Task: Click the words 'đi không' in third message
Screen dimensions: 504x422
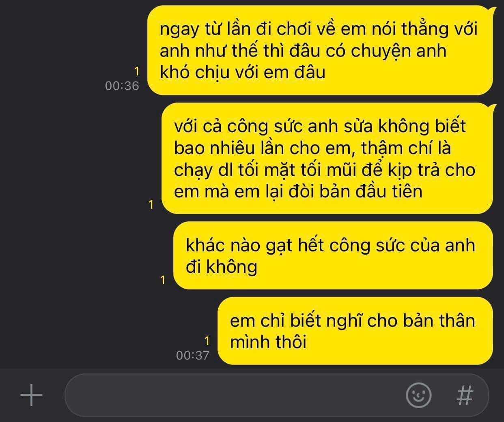Action: point(222,267)
